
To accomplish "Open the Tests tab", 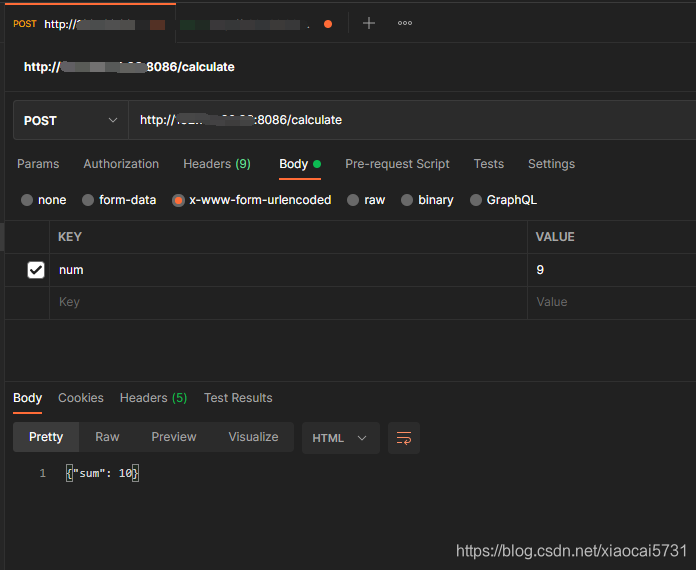I will 489,164.
